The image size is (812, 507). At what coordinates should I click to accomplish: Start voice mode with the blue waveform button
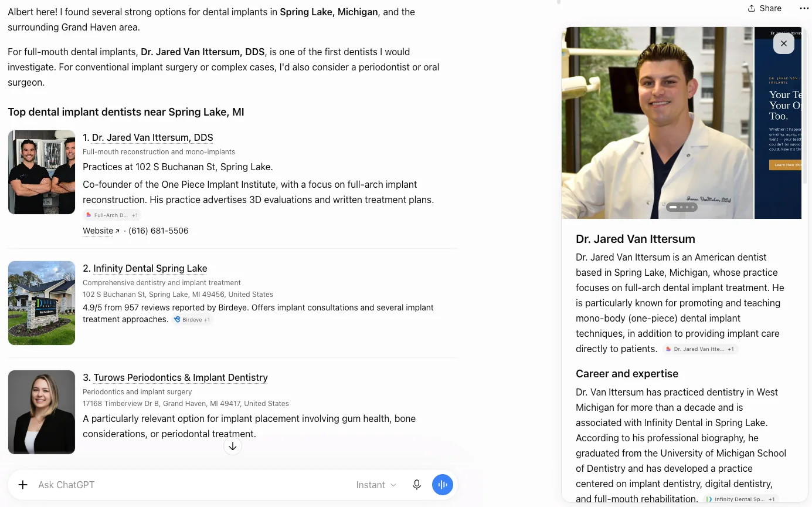coord(443,485)
